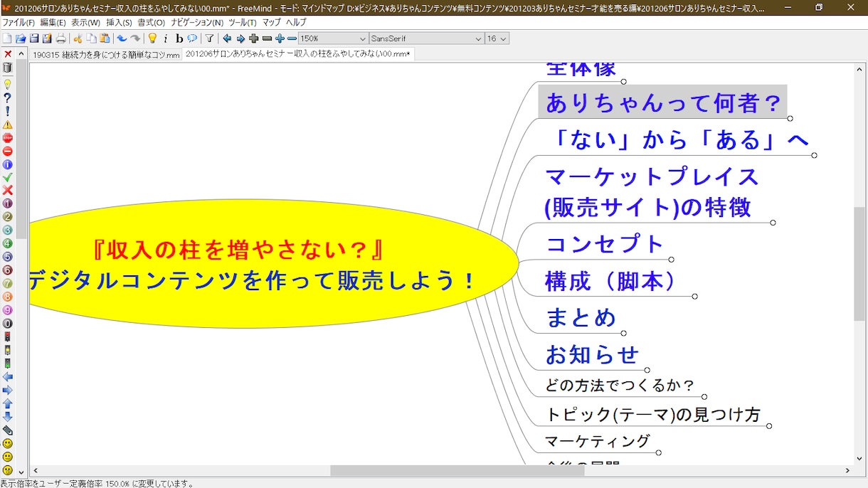The image size is (868, 488).
Task: Open the ツール(T) menu
Action: pos(243,23)
